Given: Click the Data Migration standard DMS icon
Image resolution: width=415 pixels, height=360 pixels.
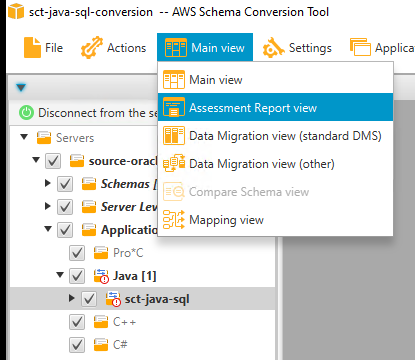Looking at the screenshot, I should pos(174,135).
